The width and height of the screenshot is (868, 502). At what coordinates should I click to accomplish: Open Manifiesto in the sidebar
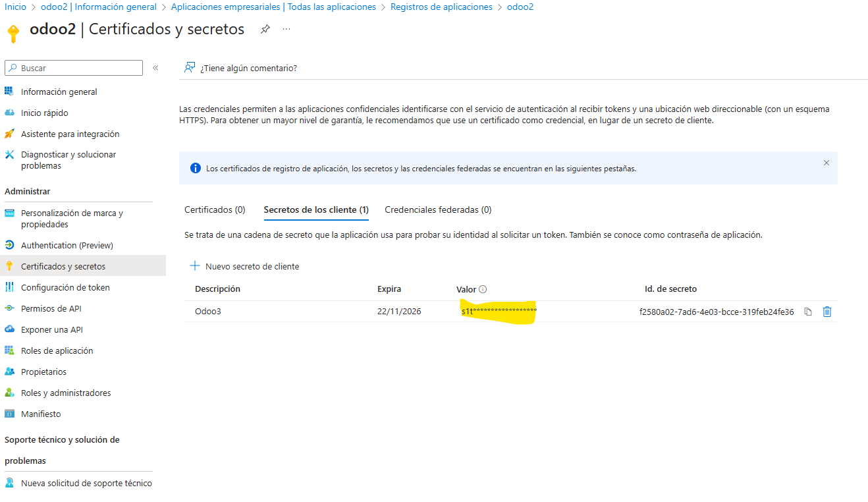[41, 414]
